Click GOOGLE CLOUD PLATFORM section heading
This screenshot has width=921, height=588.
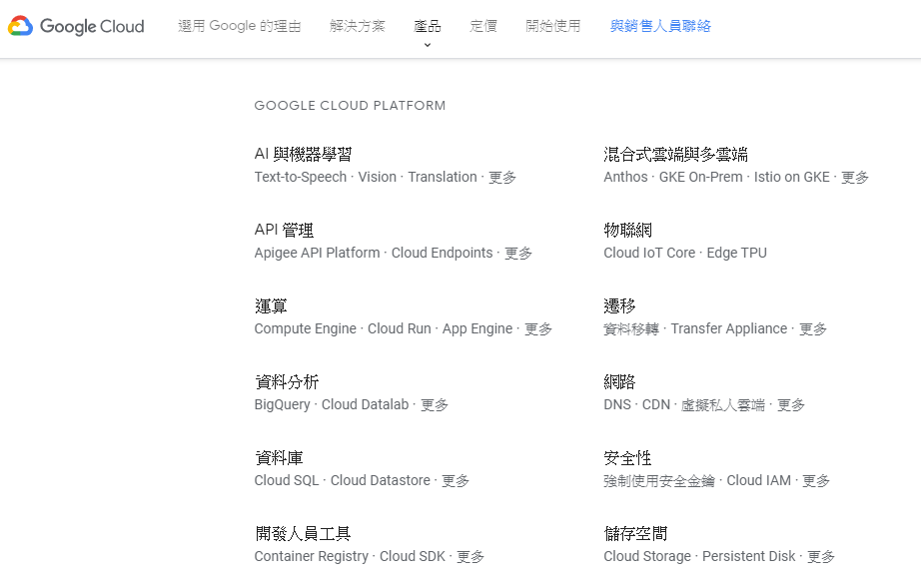(x=350, y=106)
